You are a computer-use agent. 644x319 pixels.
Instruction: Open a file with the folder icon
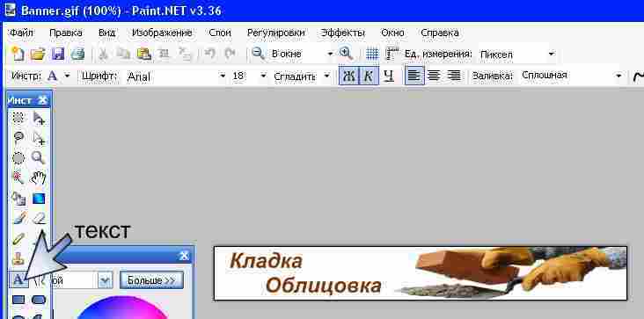[x=38, y=54]
